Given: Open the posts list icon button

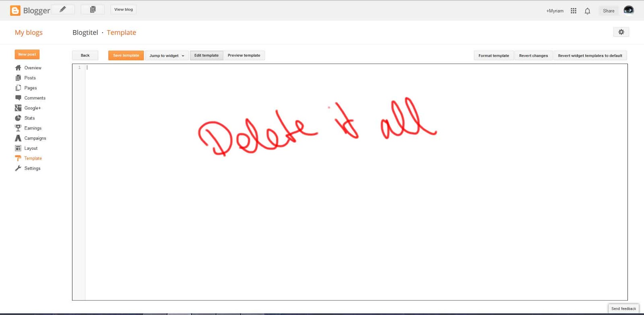Looking at the screenshot, I should (x=93, y=9).
